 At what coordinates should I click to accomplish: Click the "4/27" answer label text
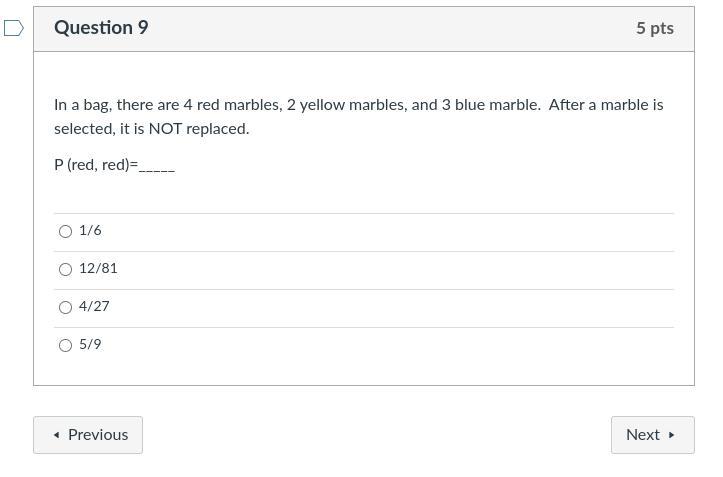tap(94, 307)
